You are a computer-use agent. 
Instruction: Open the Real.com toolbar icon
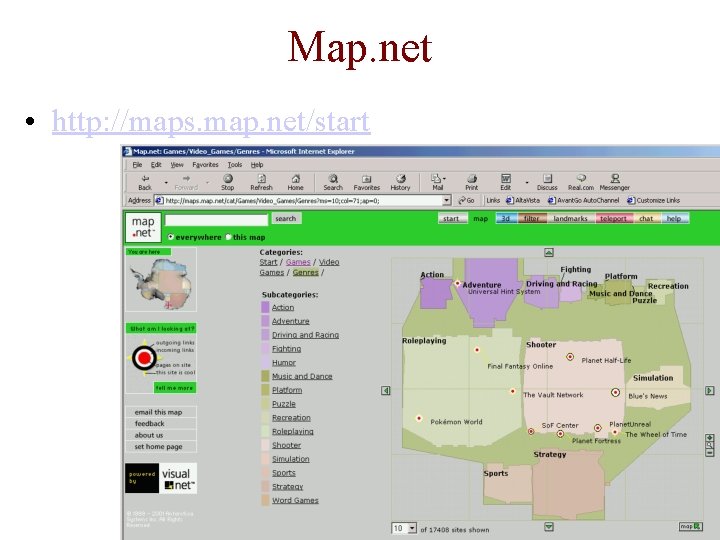click(x=581, y=182)
